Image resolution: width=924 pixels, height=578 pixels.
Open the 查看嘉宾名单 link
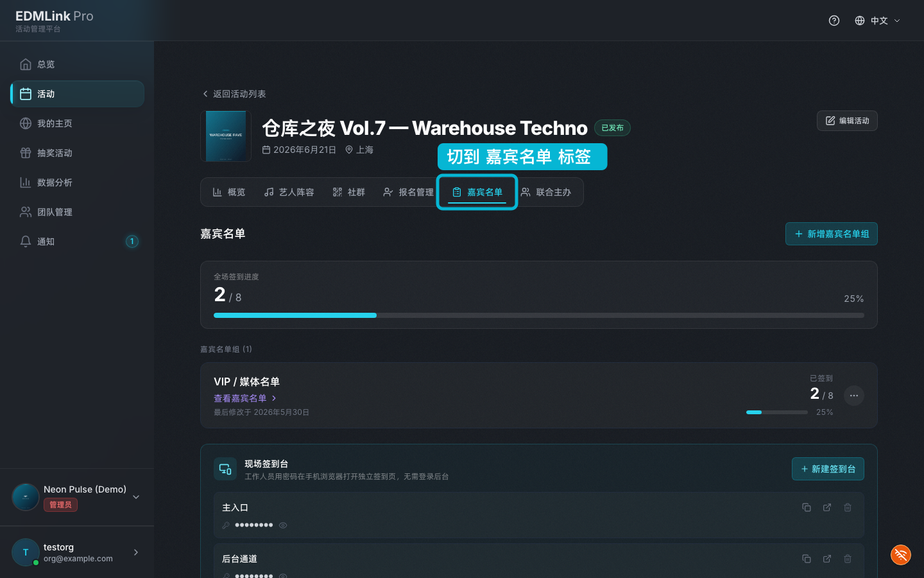pos(245,398)
